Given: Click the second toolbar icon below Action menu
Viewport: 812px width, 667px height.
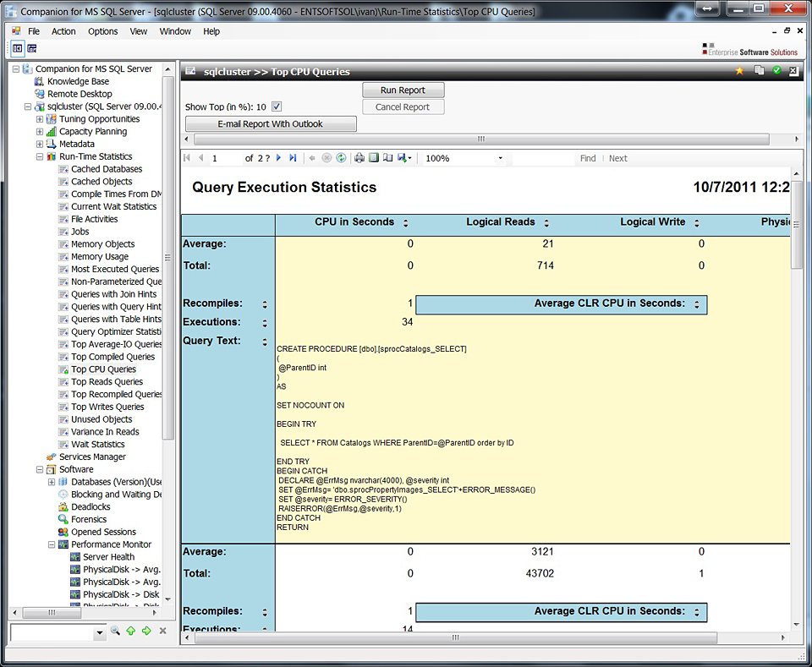Looking at the screenshot, I should coord(32,49).
